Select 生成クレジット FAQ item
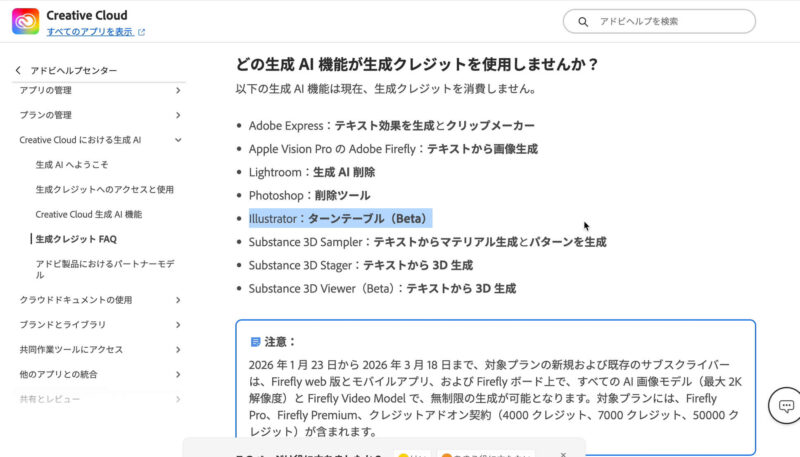 (76, 239)
